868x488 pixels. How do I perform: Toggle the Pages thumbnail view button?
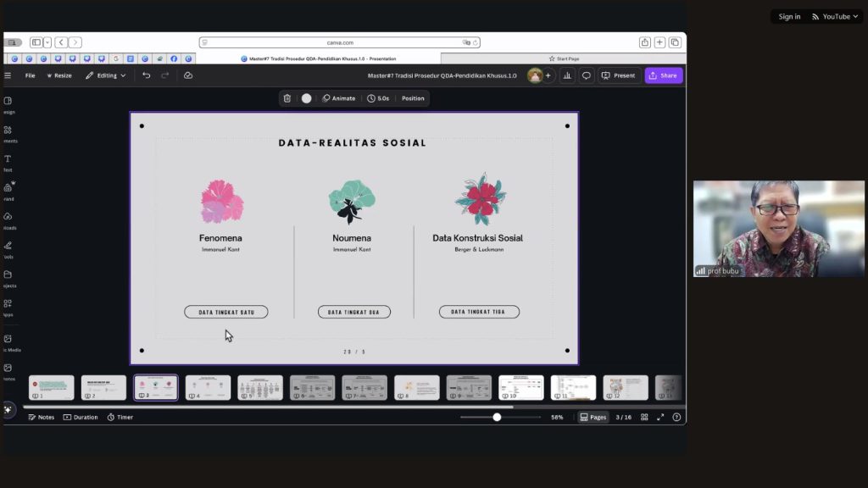(593, 417)
